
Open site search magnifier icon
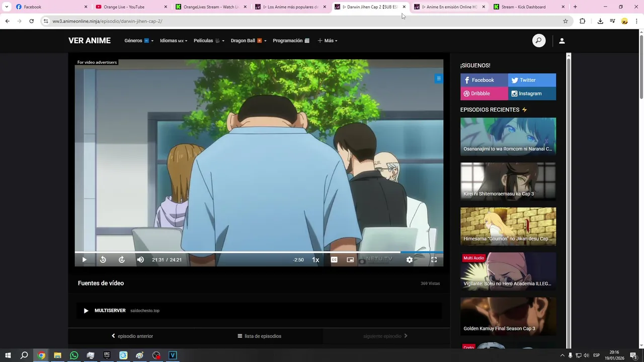tap(539, 41)
